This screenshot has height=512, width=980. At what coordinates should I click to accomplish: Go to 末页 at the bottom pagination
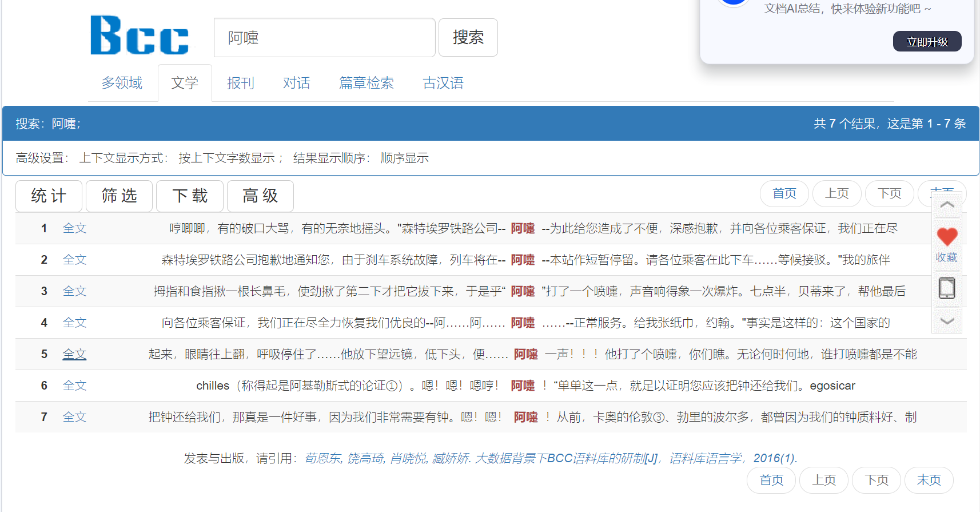929,480
